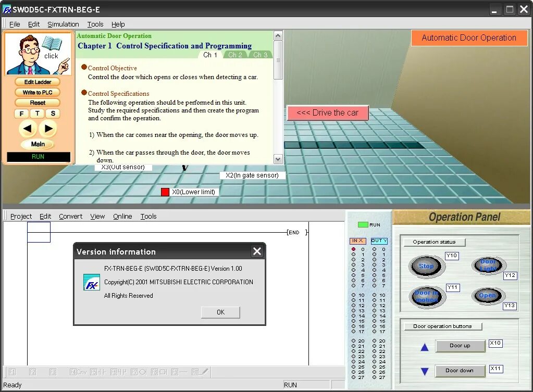
Task: Open the ladder editor Tools menu
Action: [148, 217]
